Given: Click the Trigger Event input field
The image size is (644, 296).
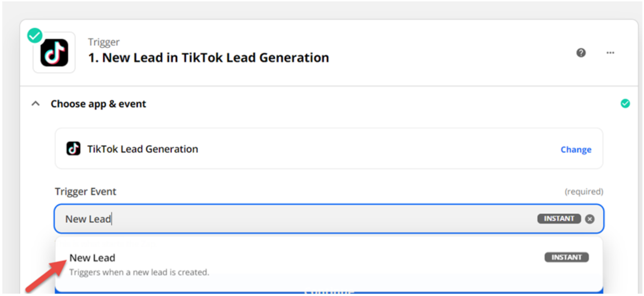Looking at the screenshot, I should click(329, 219).
